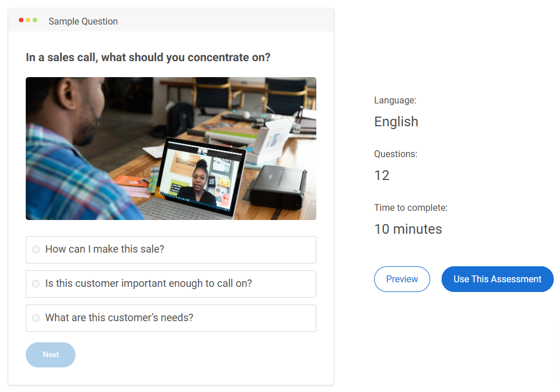The image size is (560, 392).
Task: Select radio for 'Is this customer important enough'
Action: [35, 283]
